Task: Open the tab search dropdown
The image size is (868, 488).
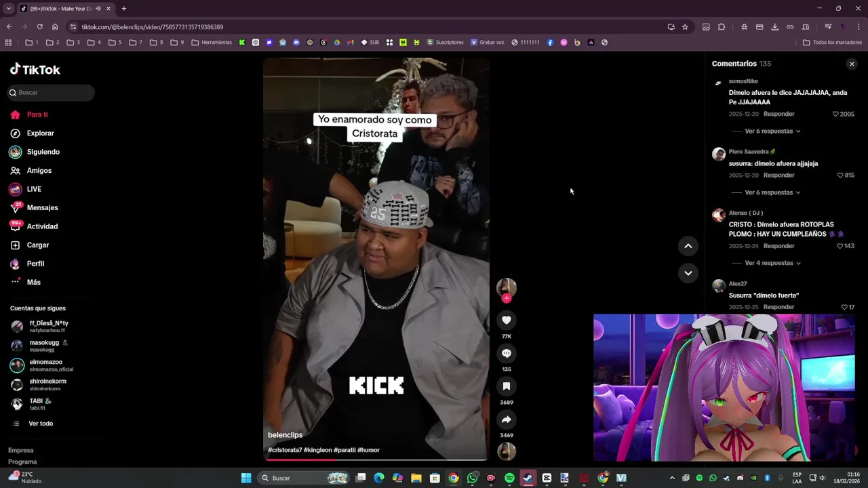Action: pyautogui.click(x=8, y=9)
